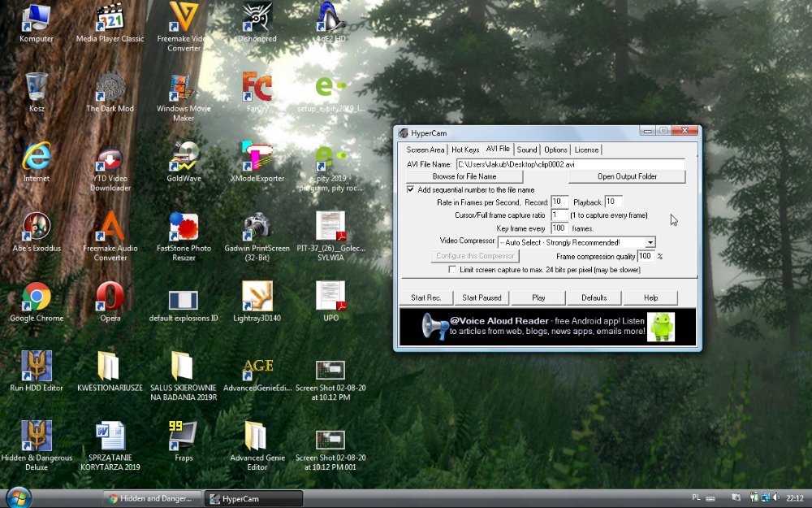Open YTD Video Downloader
Viewport: 812px width, 508px height.
point(109,158)
